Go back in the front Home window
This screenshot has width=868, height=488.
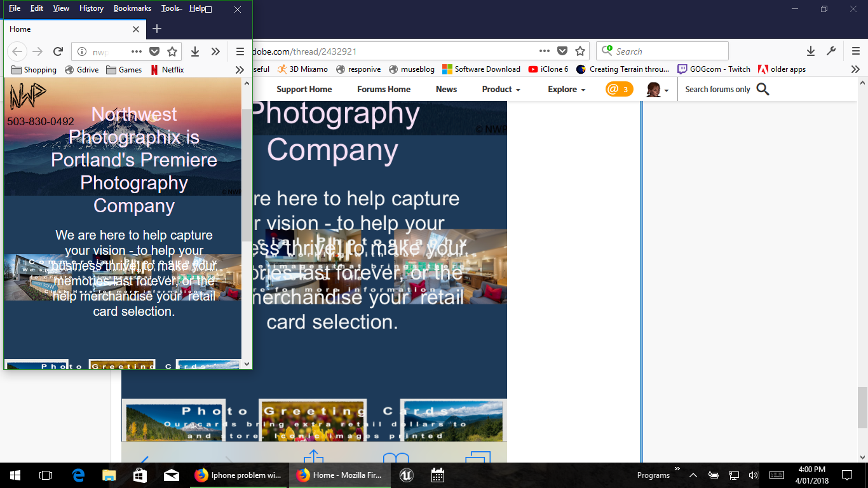point(17,51)
